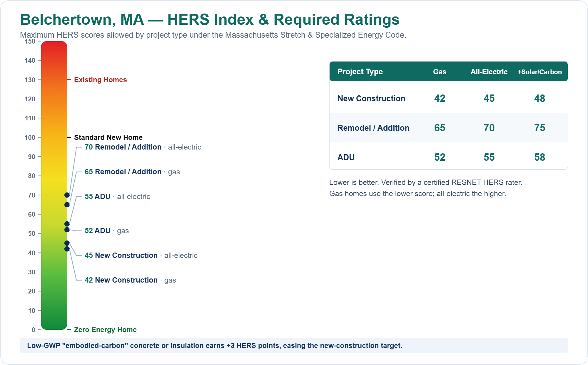The width and height of the screenshot is (588, 365).
Task: Click the Low-GWP embodied-carbon footer banner
Action: pos(294,346)
